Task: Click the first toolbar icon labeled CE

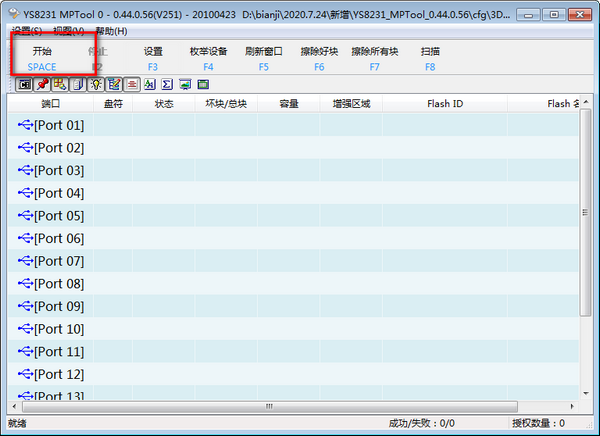Action: point(25,84)
